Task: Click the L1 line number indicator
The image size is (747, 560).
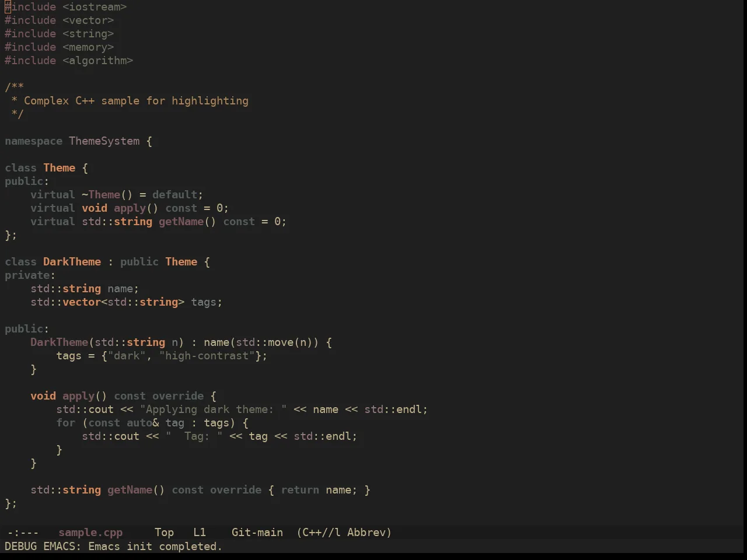Action: click(x=200, y=533)
